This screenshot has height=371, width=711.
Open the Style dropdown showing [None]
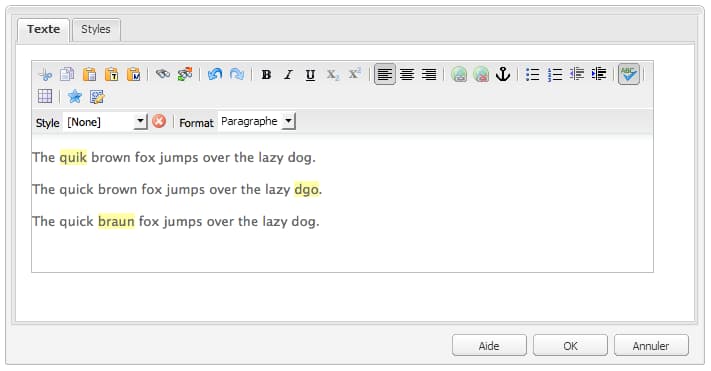tap(105, 122)
